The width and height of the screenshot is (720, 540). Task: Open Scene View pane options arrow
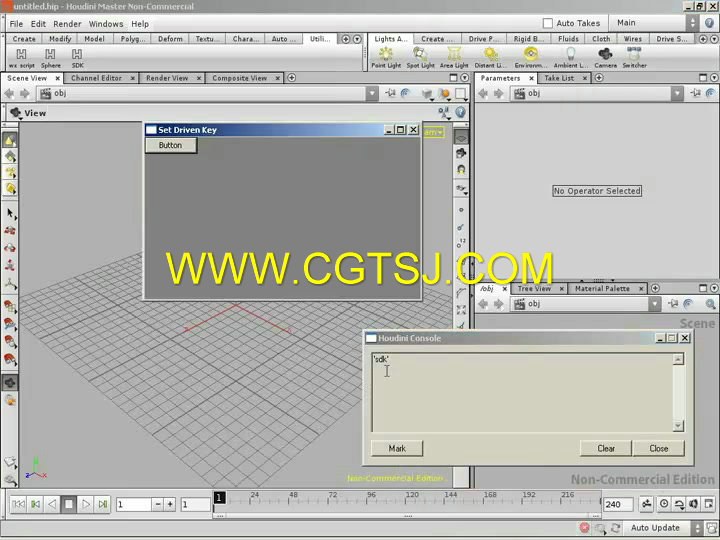point(464,78)
